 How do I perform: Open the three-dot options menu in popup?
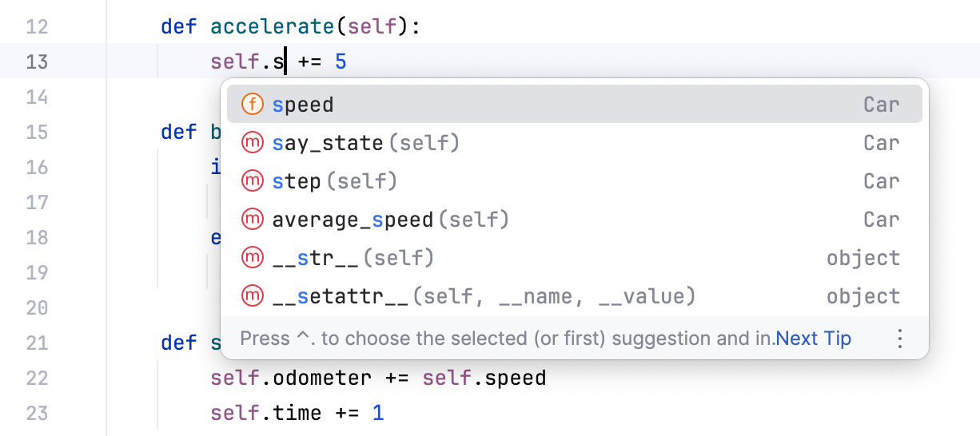coord(900,339)
